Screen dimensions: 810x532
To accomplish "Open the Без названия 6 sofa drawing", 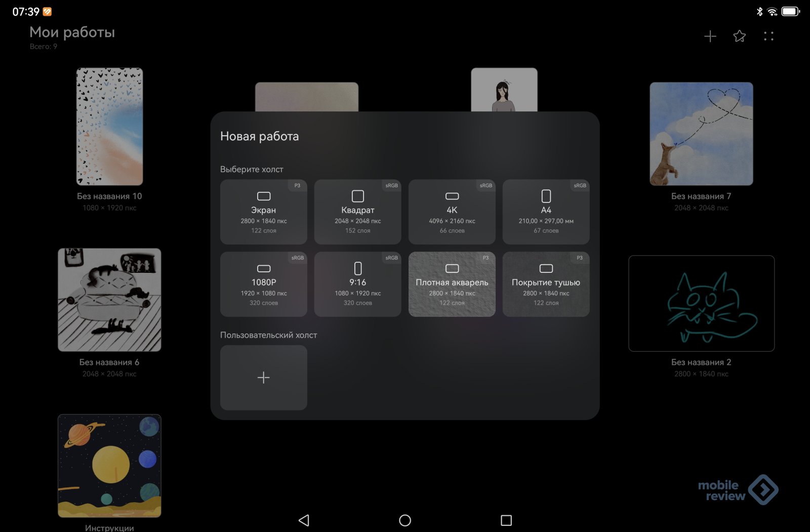I will (109, 300).
